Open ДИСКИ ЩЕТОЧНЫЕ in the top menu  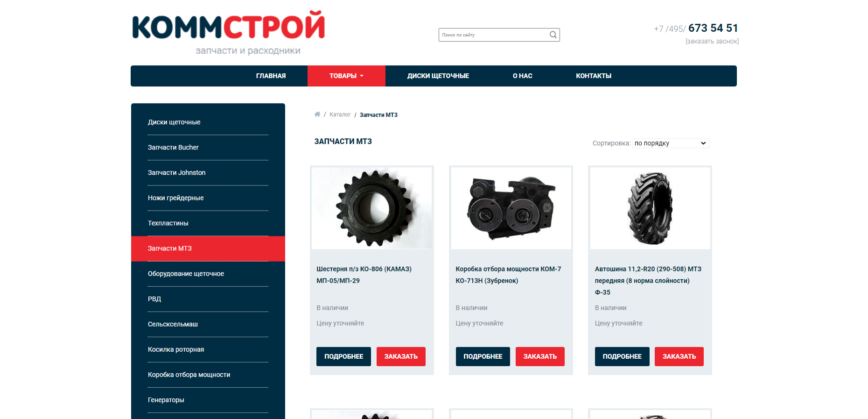point(438,76)
